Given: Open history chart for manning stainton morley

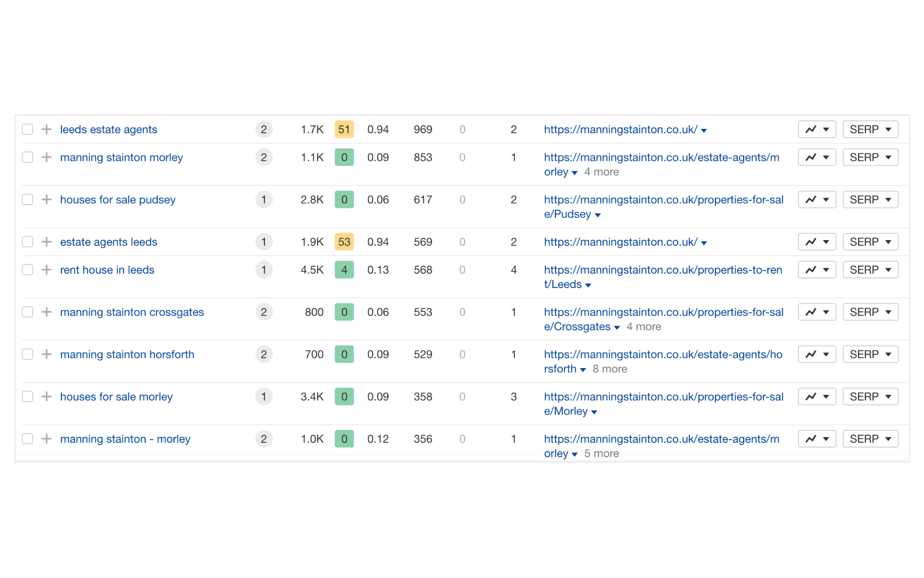Looking at the screenshot, I should click(x=817, y=157).
